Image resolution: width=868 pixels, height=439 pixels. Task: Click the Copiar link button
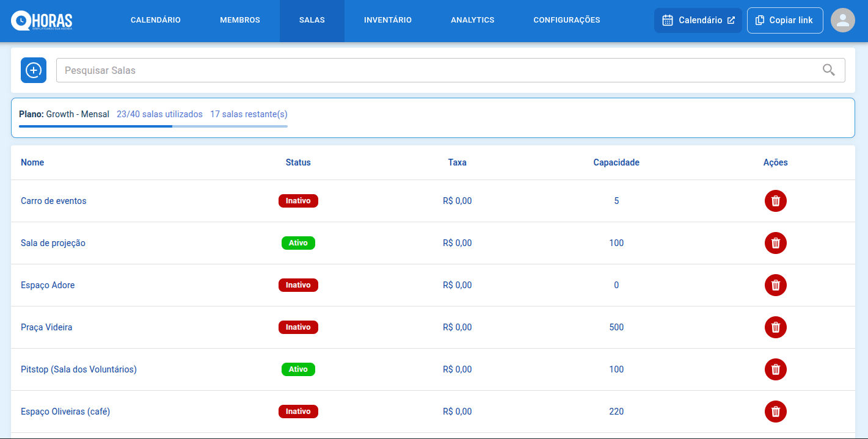pos(784,20)
